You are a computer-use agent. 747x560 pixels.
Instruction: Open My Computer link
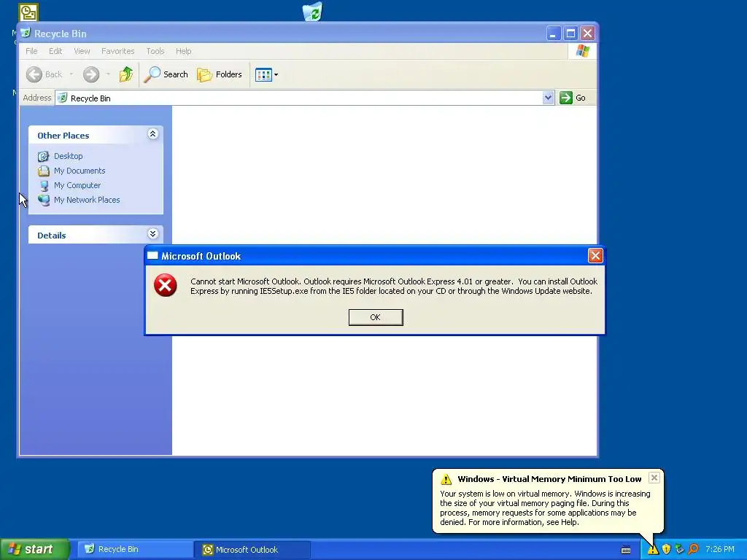tap(77, 185)
